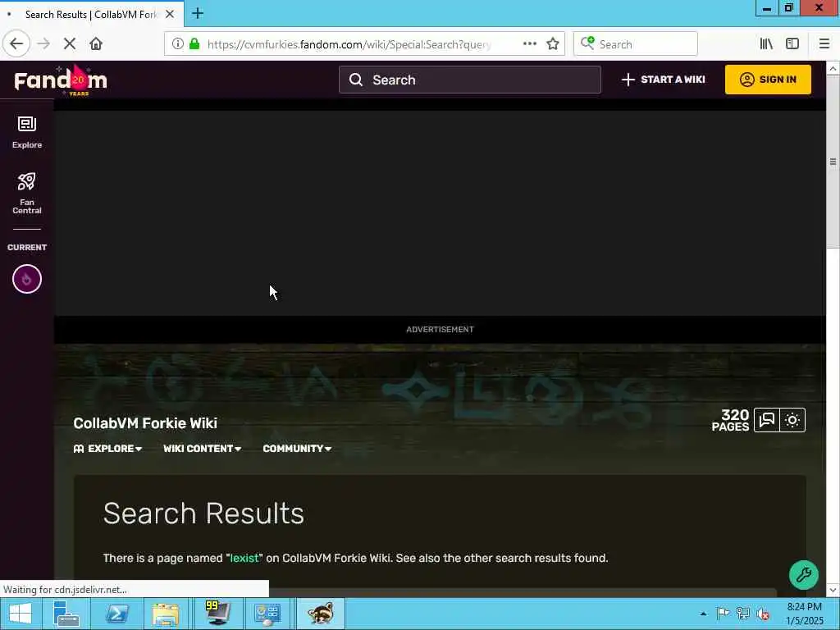Open the CollabVM Forkie Wiki title link

point(145,423)
